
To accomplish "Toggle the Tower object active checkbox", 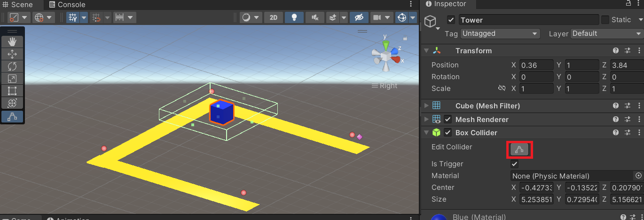I will [x=451, y=20].
